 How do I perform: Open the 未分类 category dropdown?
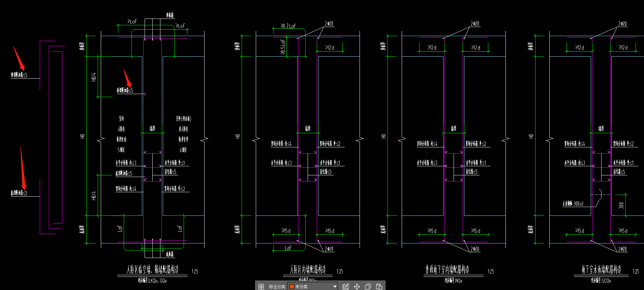313,287
